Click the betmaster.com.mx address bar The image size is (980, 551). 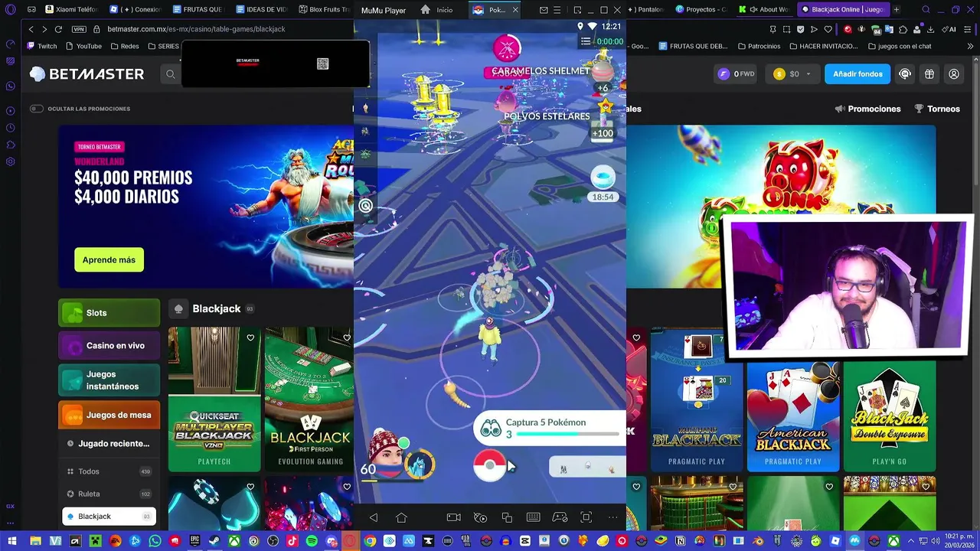[x=197, y=29]
